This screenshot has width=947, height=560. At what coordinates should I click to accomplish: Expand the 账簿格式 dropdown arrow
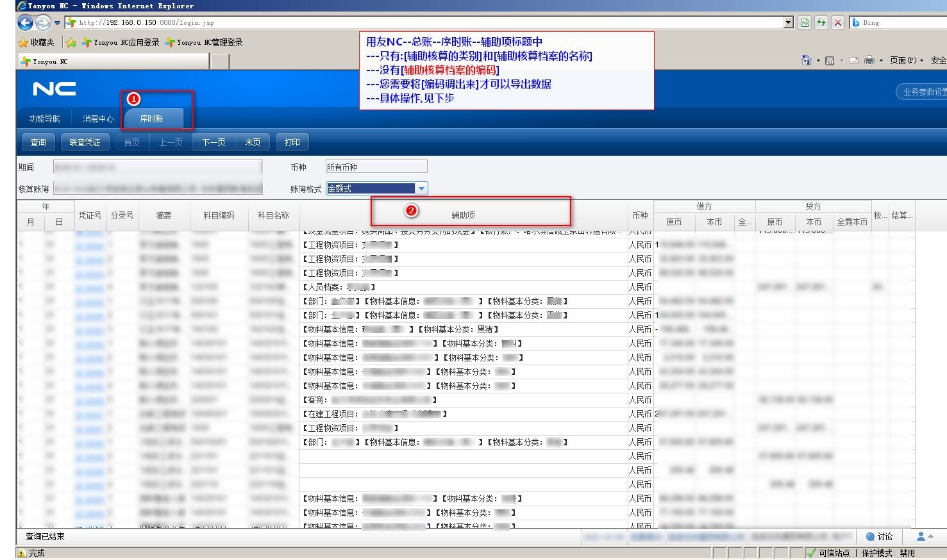(421, 188)
